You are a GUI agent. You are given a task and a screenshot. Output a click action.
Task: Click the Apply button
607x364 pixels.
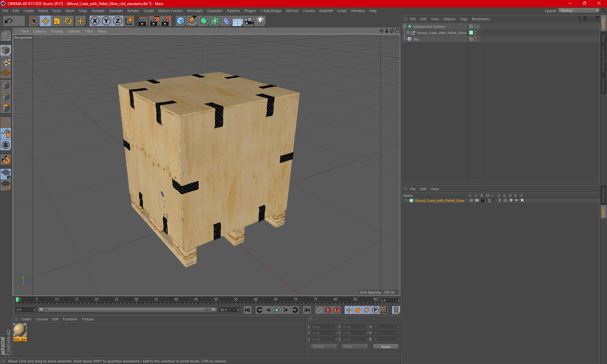coord(386,346)
